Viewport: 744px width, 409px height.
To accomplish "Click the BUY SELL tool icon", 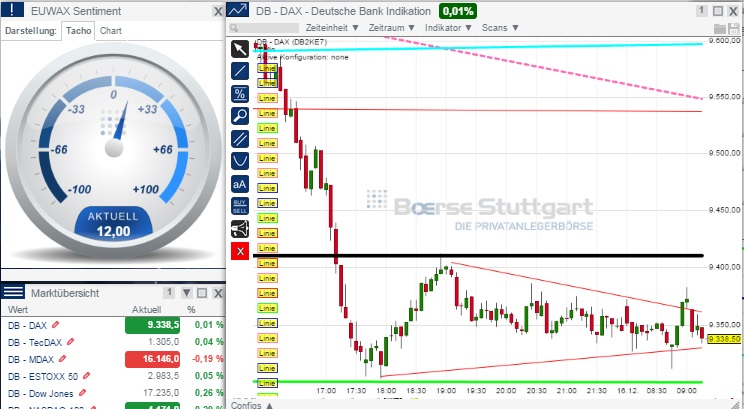I will point(240,206).
